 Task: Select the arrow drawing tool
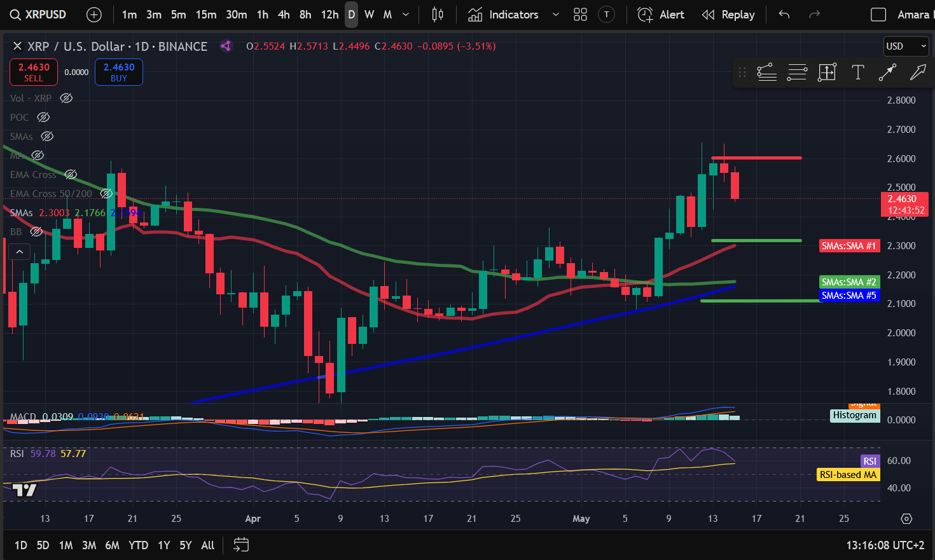918,72
